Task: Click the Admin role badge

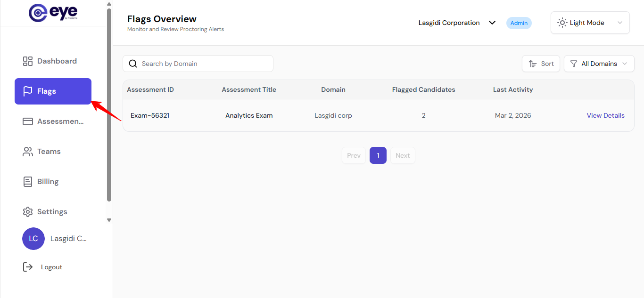Action: coord(519,23)
